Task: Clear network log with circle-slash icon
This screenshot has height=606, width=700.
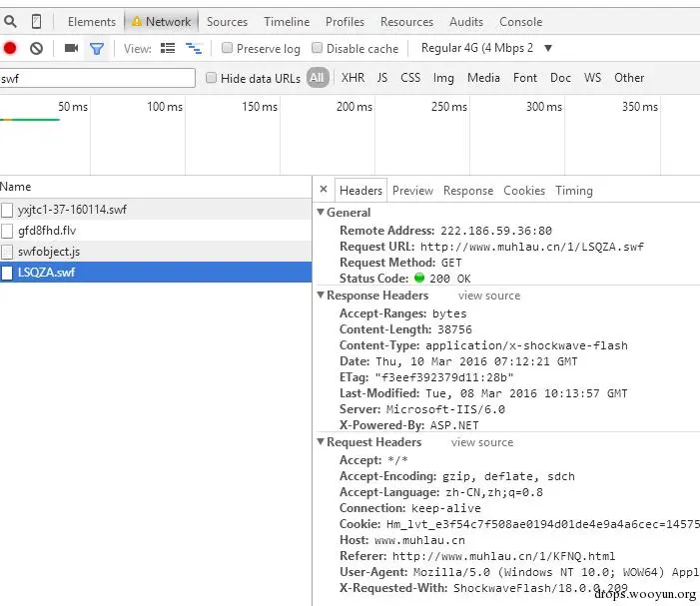Action: [x=37, y=48]
